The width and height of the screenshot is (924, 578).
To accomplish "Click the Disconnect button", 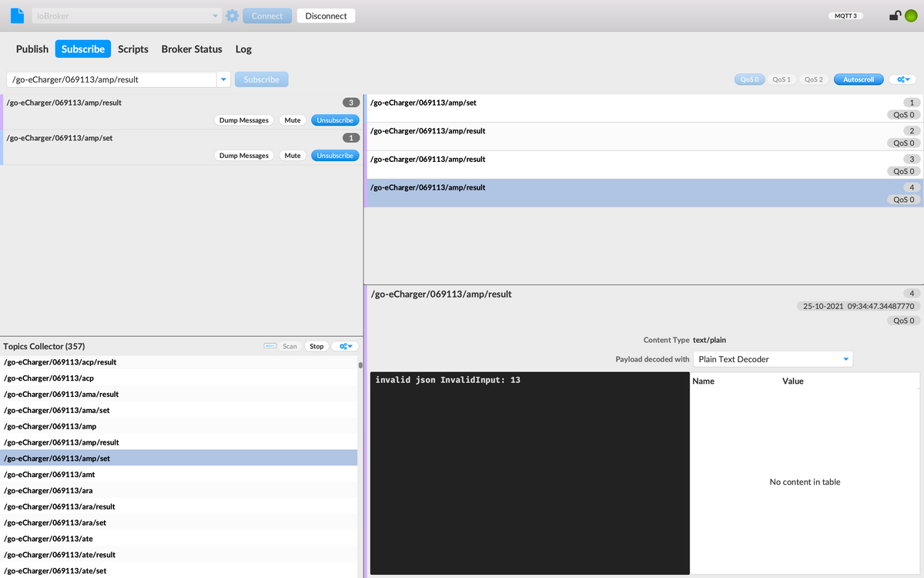I will (x=326, y=15).
